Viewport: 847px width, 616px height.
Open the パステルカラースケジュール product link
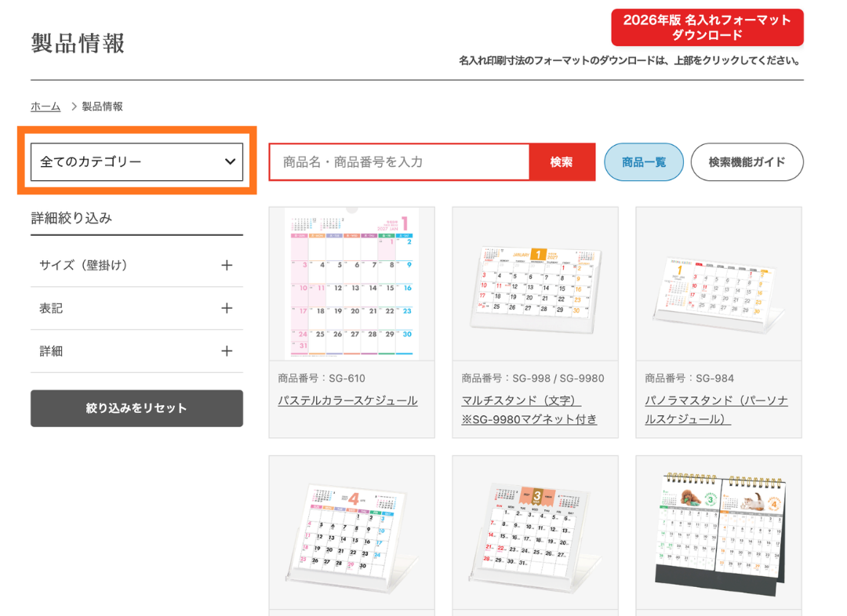click(347, 400)
